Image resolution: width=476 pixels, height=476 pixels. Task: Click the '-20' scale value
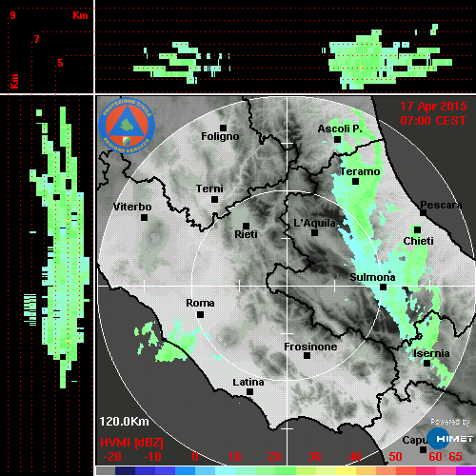[x=112, y=457]
